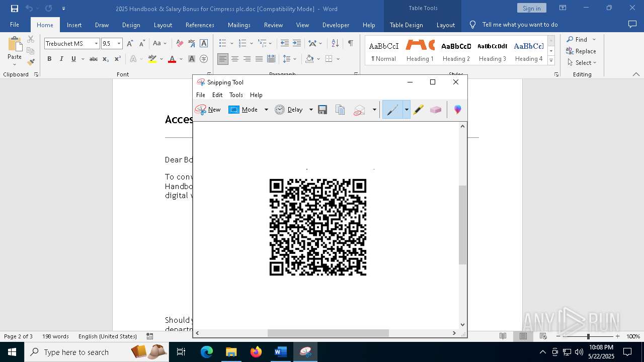The width and height of the screenshot is (644, 362).
Task: Open the Insert ribbon tab
Action: pyautogui.click(x=74, y=25)
